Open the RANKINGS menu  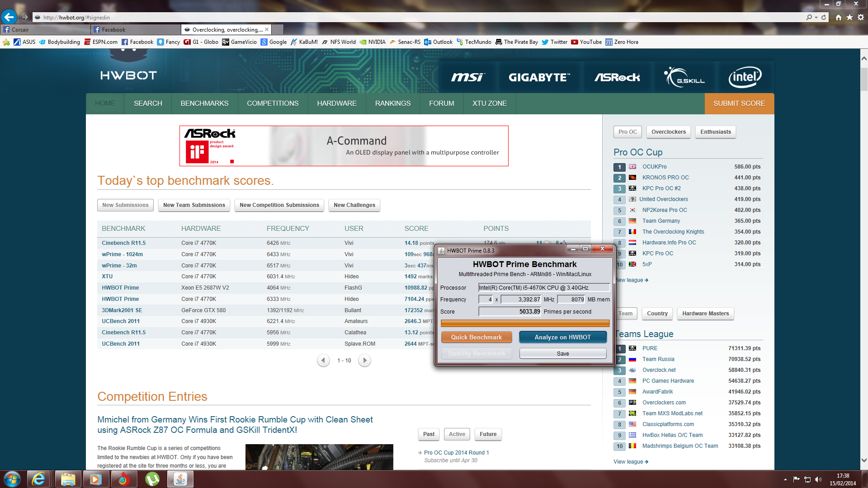point(393,103)
